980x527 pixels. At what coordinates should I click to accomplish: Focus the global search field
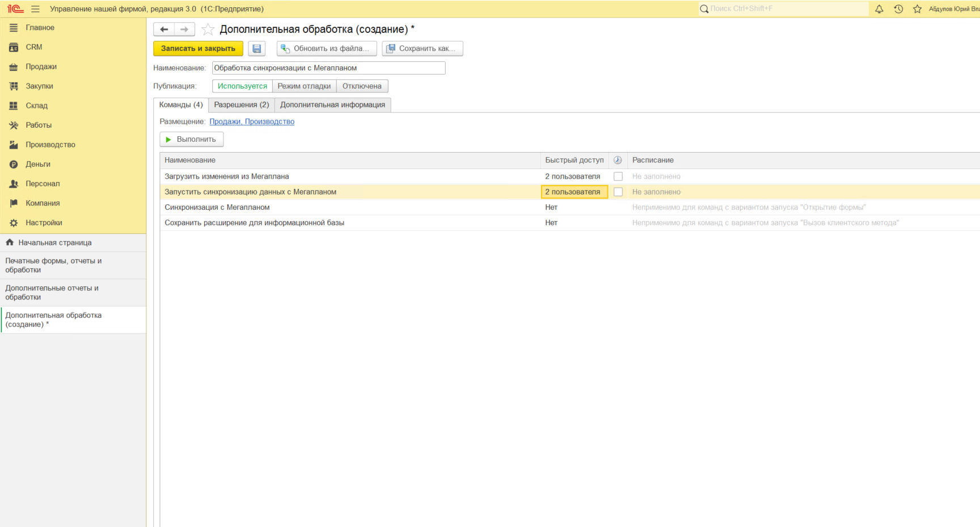[783, 9]
